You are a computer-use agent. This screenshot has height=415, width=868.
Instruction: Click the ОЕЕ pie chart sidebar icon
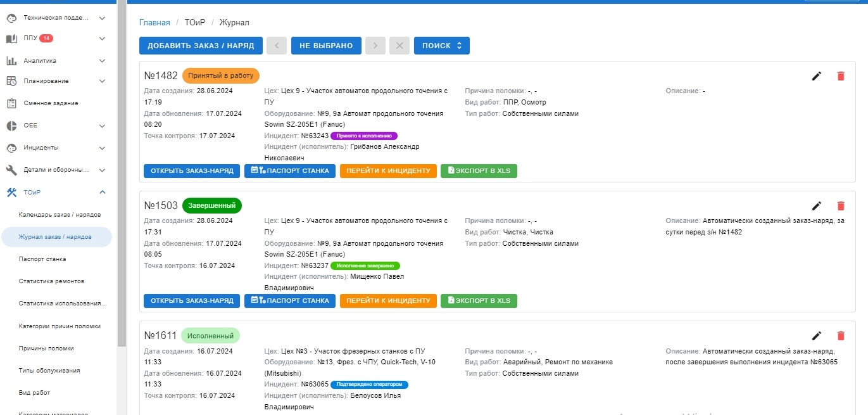point(11,125)
